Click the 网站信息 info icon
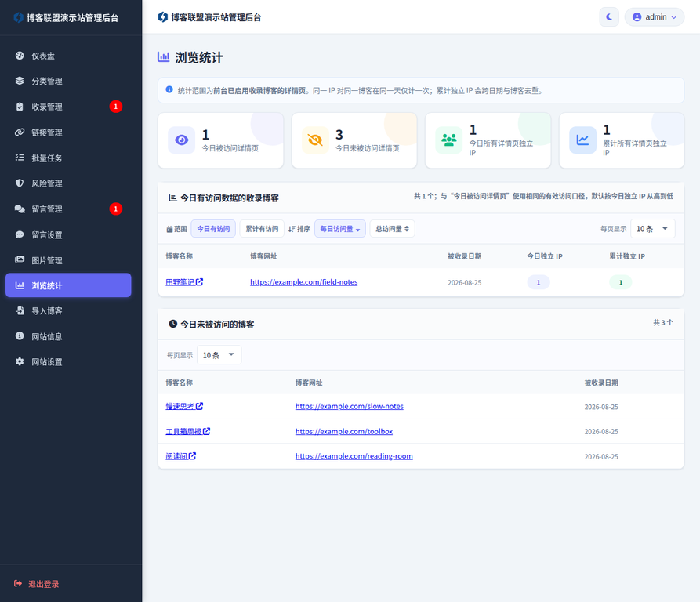The height and width of the screenshot is (602, 700). (20, 335)
